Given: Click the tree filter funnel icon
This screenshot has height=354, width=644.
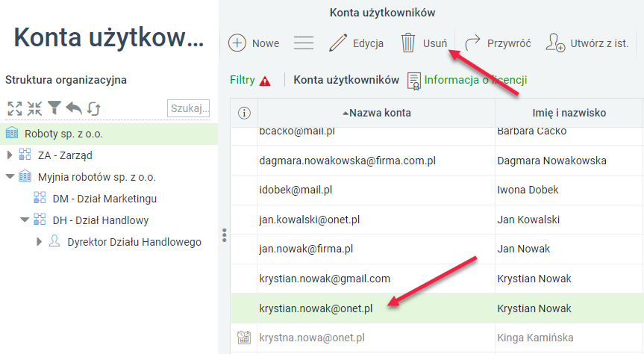Looking at the screenshot, I should point(54,108).
